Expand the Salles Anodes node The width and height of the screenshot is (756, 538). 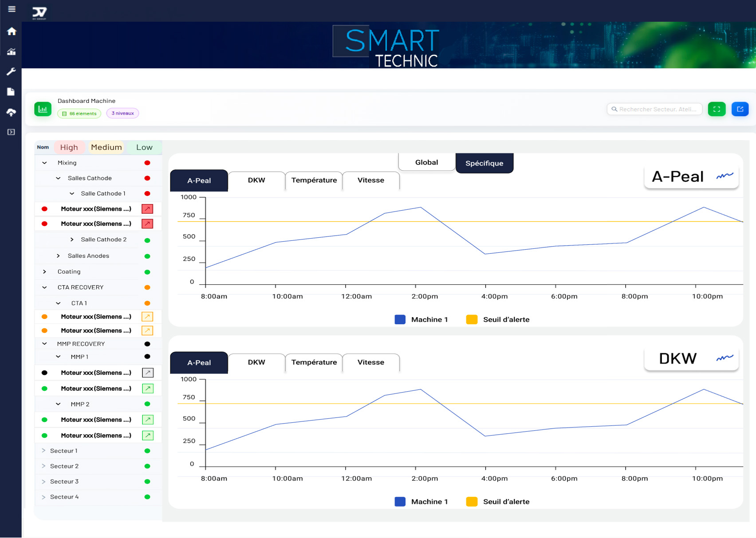tap(58, 256)
